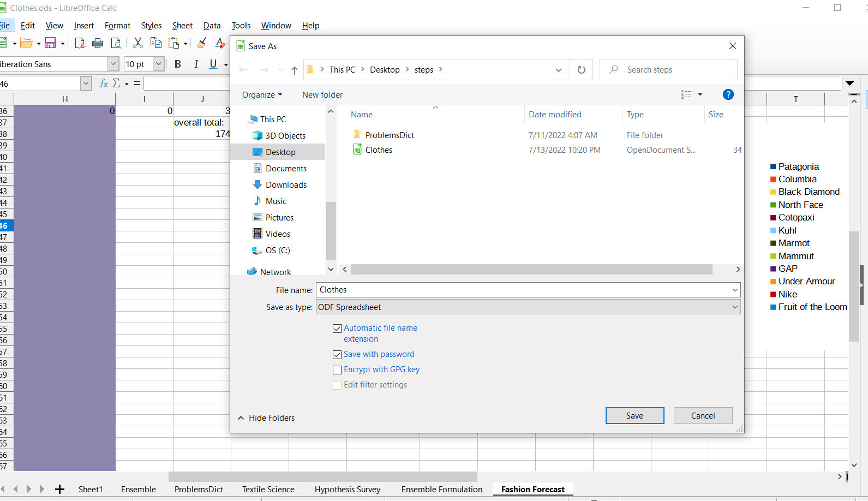
Task: Open the Tools menu
Action: click(241, 26)
